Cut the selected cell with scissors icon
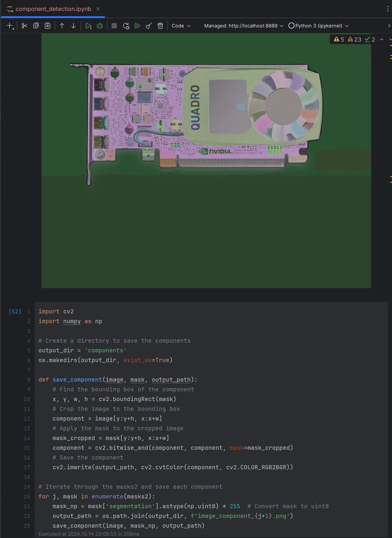The image size is (392, 538). coord(24,26)
